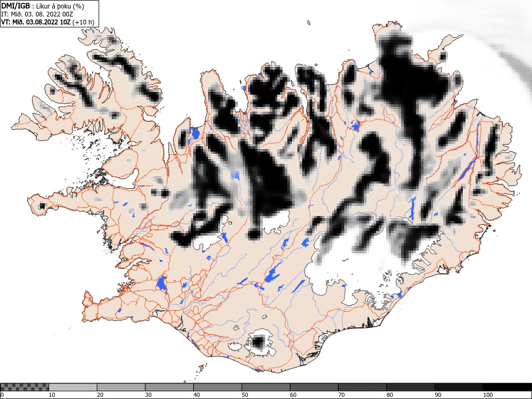Click the '70' label on the scale
The height and width of the screenshot is (399, 532).
342,395
